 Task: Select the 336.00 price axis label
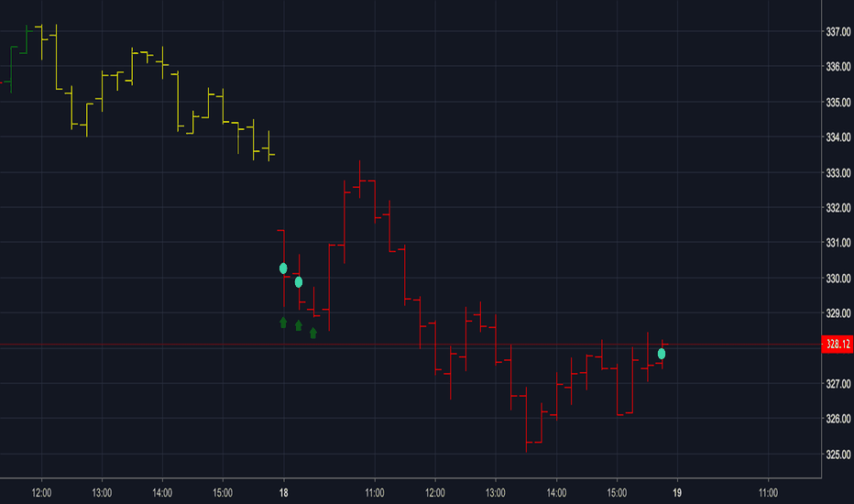[838, 67]
